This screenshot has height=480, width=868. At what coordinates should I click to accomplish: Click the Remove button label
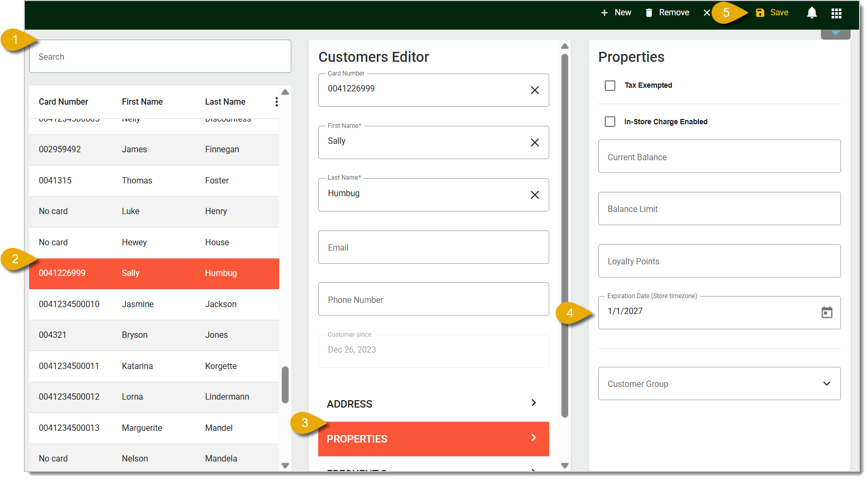pyautogui.click(x=674, y=13)
